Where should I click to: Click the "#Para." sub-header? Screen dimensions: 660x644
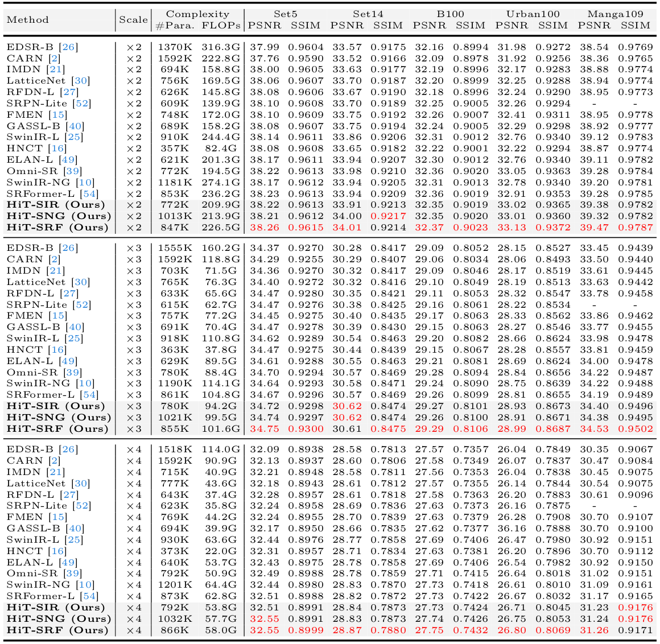[x=175, y=26]
